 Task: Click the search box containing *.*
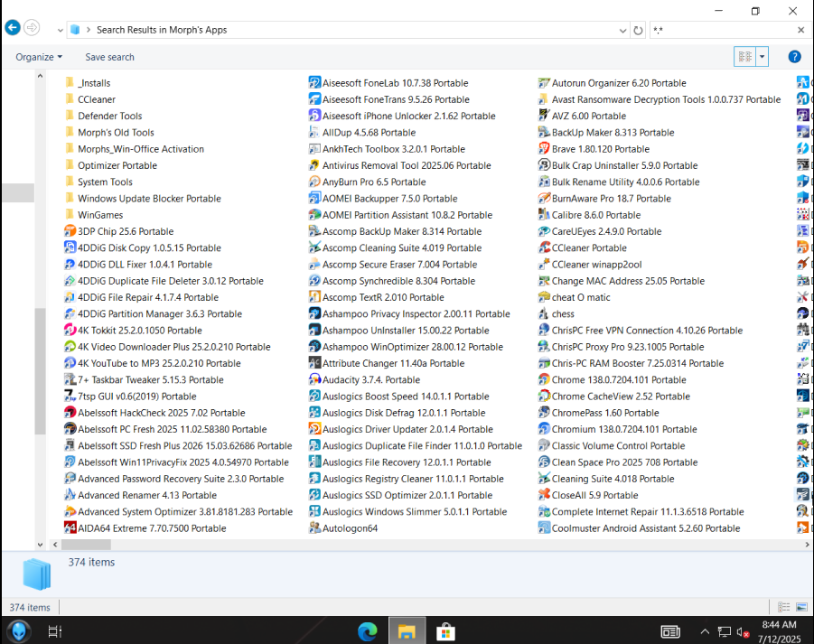(723, 30)
